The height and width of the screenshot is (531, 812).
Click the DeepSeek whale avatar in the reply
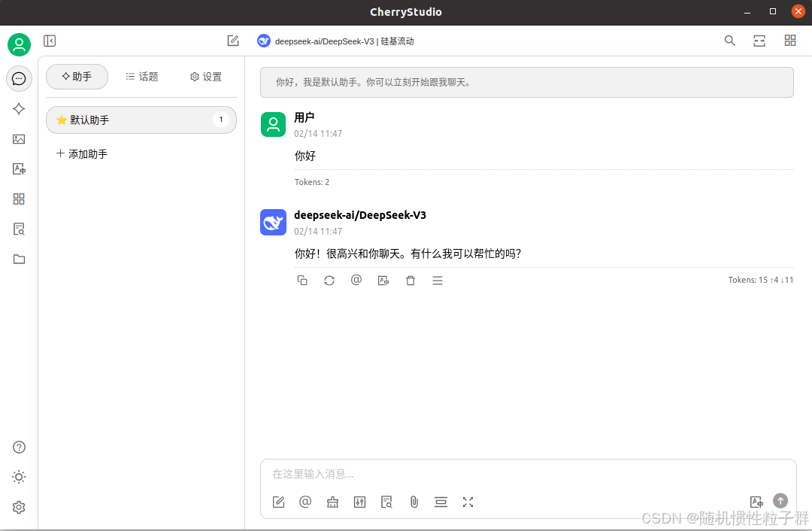(x=274, y=222)
